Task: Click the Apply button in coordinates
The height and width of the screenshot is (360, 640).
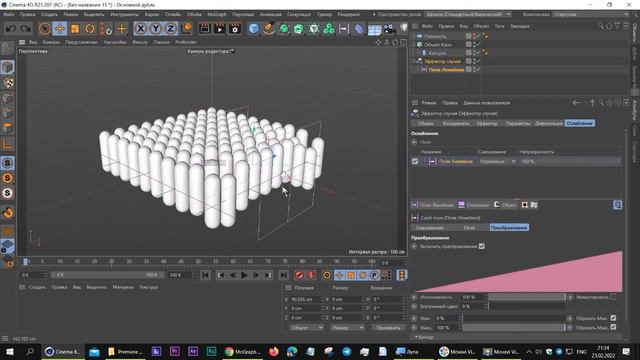Action: [x=388, y=328]
